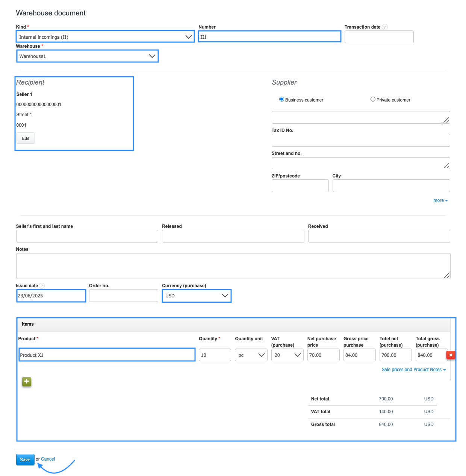Open the VAT (purchase) dropdown
The width and height of the screenshot is (466, 476).
point(287,355)
